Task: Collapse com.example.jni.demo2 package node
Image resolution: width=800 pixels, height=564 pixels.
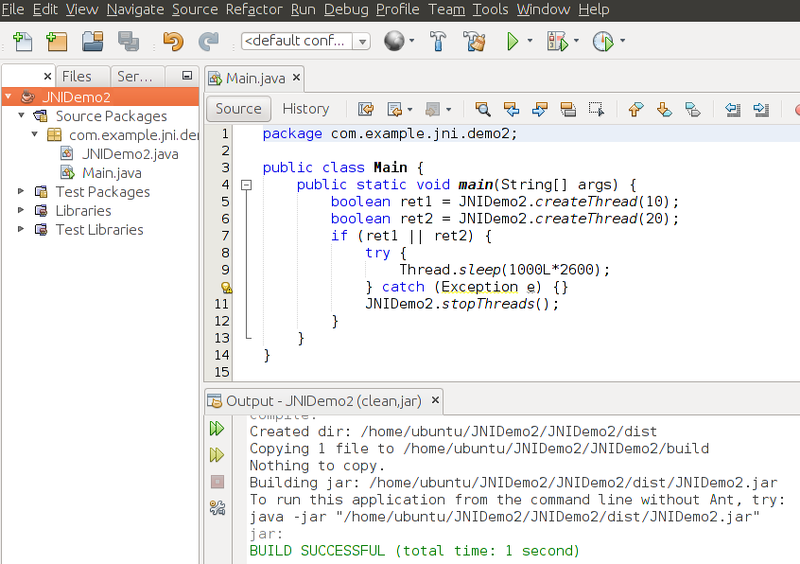Action: [35, 134]
